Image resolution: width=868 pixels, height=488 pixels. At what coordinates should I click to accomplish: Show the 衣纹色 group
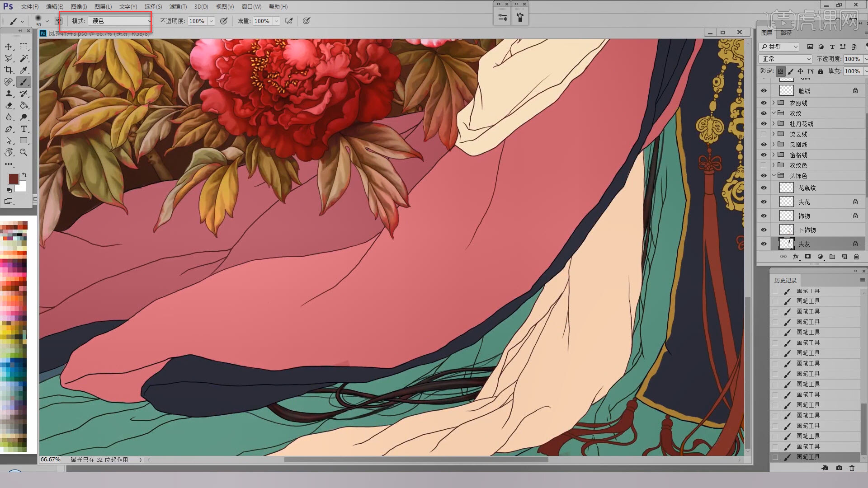tap(764, 165)
